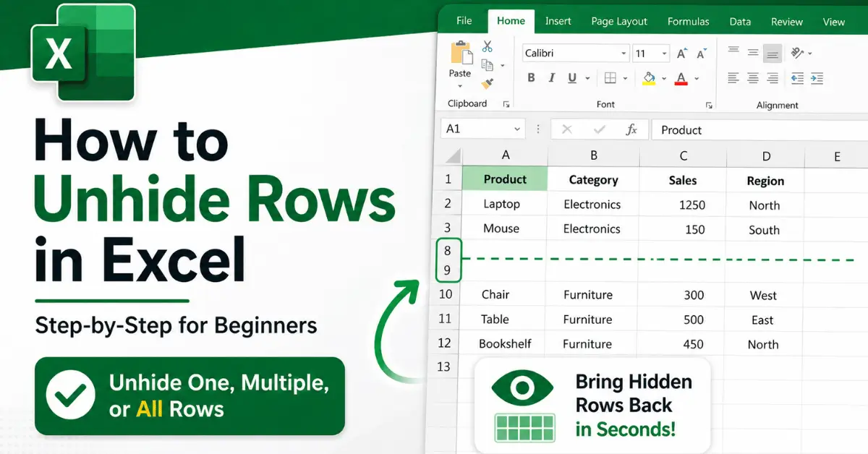
Task: Open the File tab
Action: click(x=464, y=21)
